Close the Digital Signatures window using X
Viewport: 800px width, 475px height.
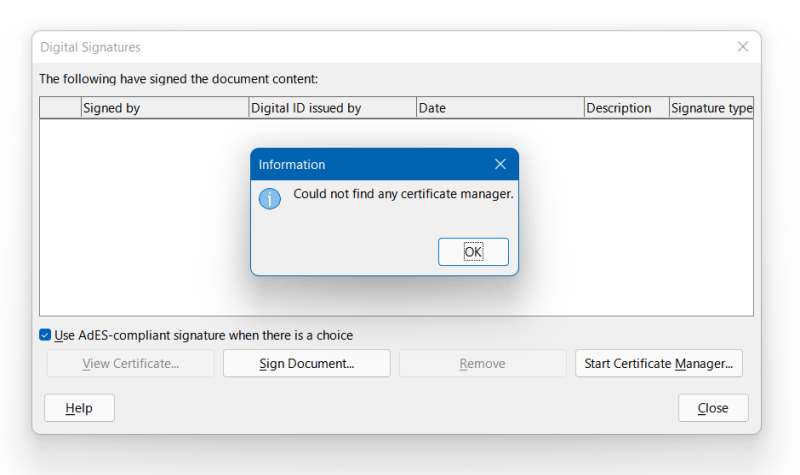coord(743,47)
